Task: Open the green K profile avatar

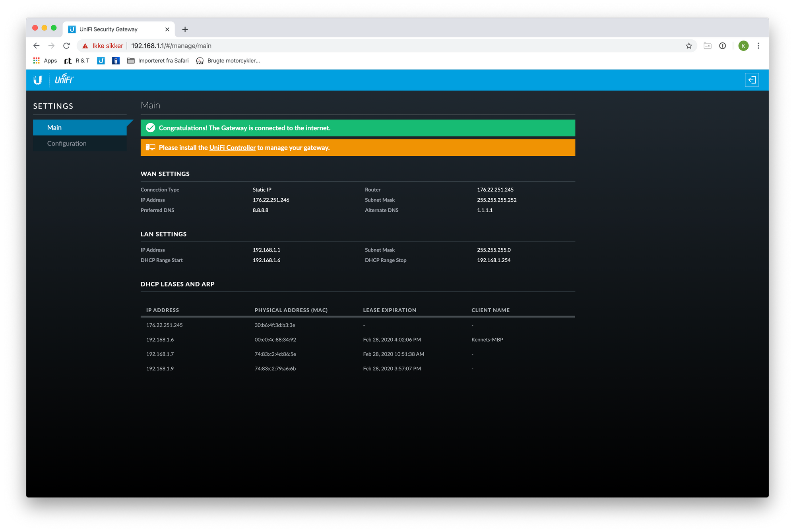Action: (743, 46)
